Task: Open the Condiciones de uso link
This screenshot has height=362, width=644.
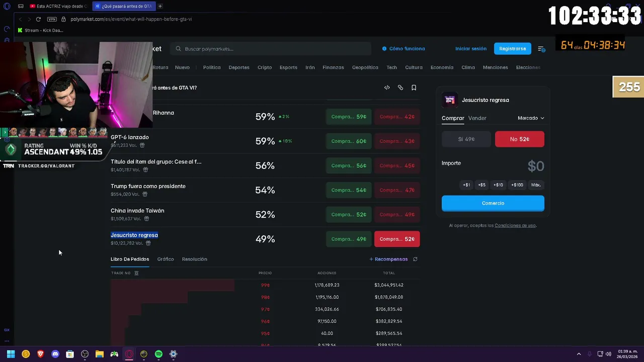Action: tap(515, 226)
